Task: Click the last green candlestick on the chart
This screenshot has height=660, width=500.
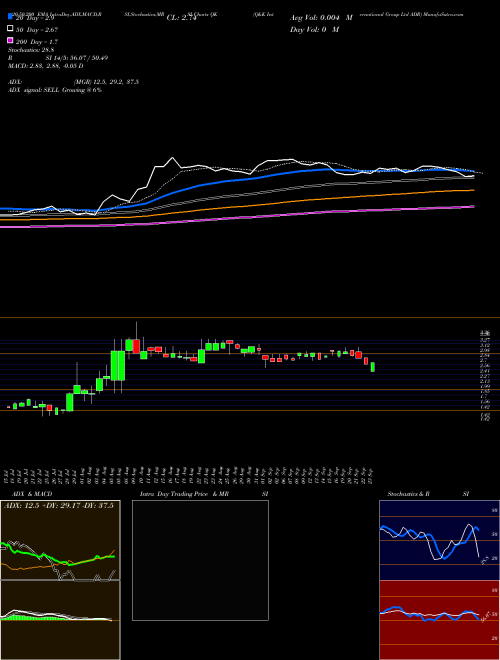Action: point(372,367)
